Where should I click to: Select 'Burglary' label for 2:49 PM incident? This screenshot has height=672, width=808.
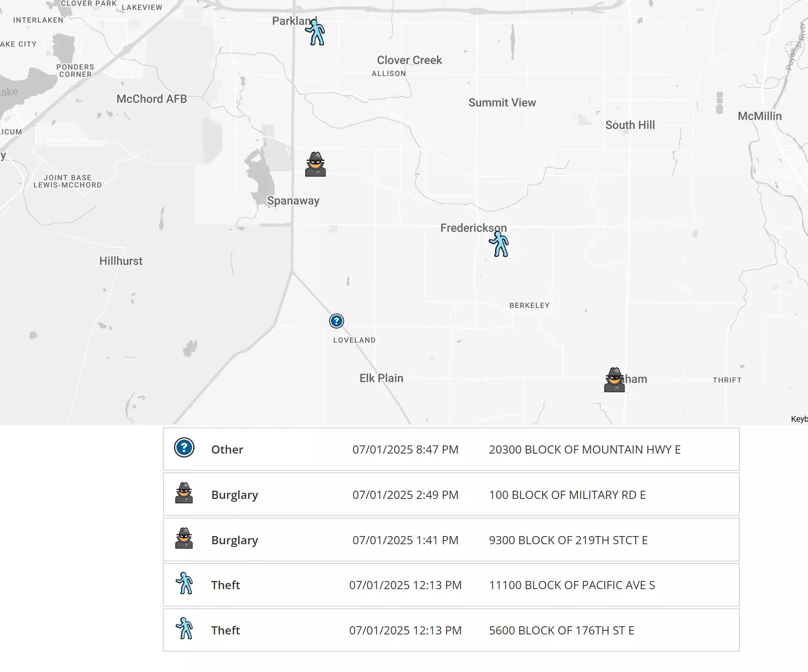tap(235, 495)
